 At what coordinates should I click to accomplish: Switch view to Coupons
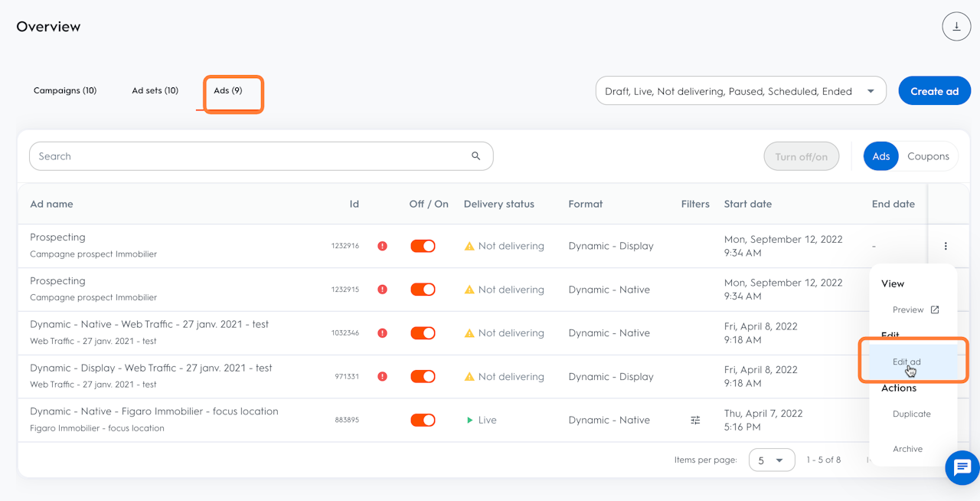pos(928,156)
